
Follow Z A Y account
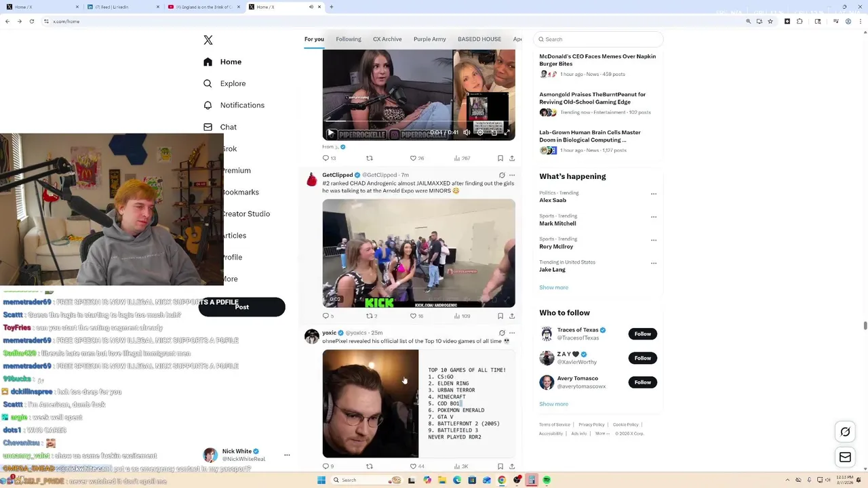643,358
